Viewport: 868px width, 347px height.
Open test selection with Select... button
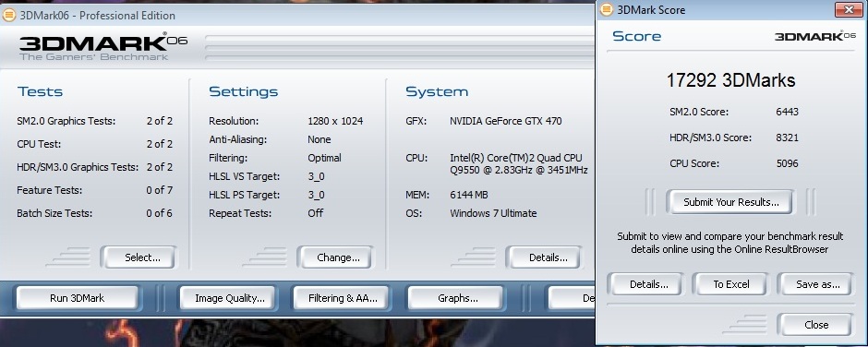(139, 257)
